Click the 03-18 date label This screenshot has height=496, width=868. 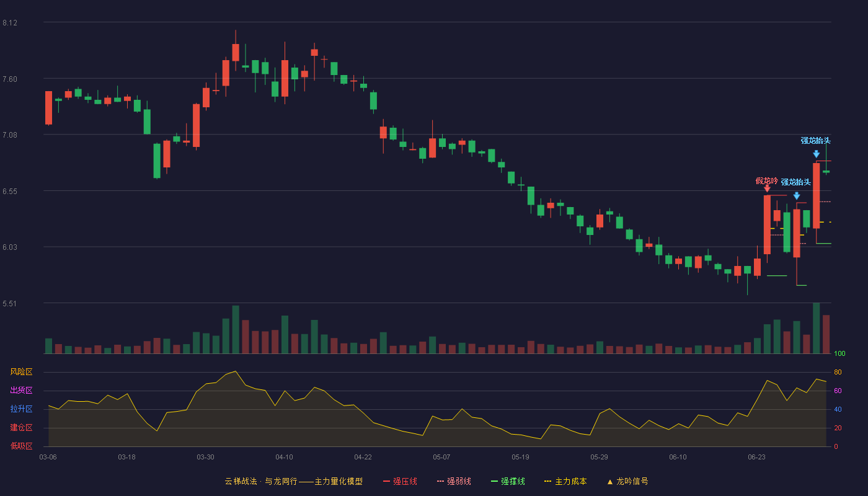pos(126,457)
